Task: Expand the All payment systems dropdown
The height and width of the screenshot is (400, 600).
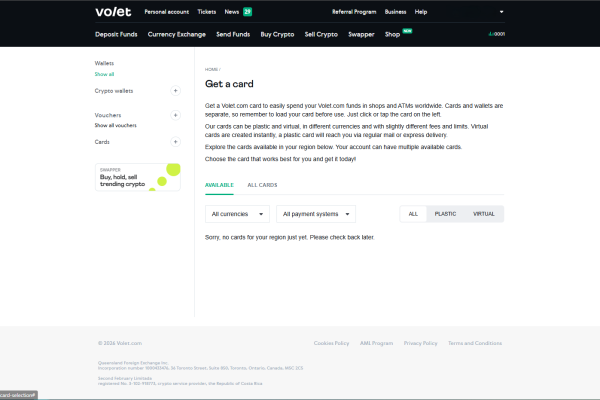Action: 316,214
